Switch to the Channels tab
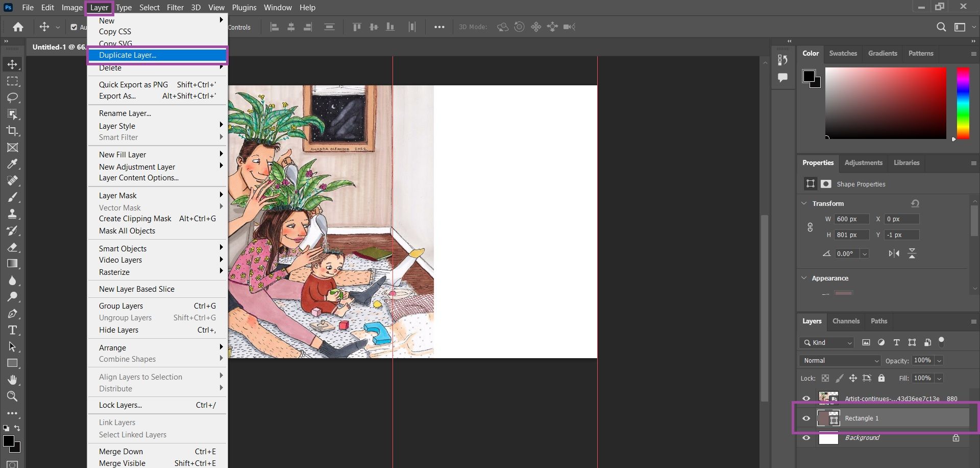 point(846,321)
